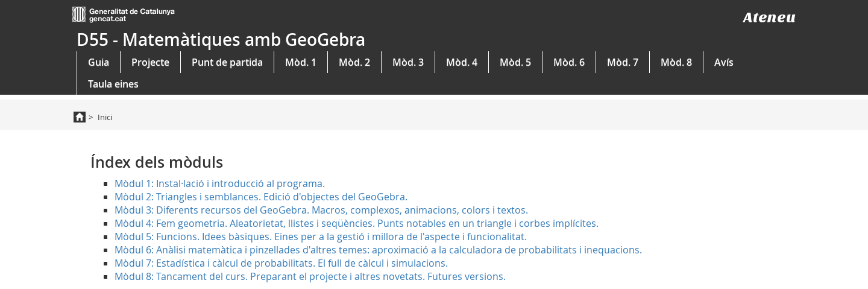
Task: Open the Projecte menu item
Action: 150,62
